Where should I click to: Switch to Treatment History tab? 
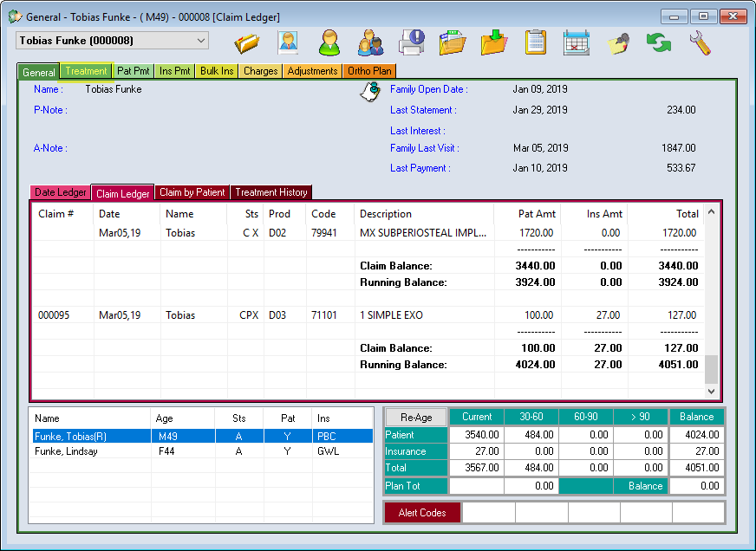270,192
